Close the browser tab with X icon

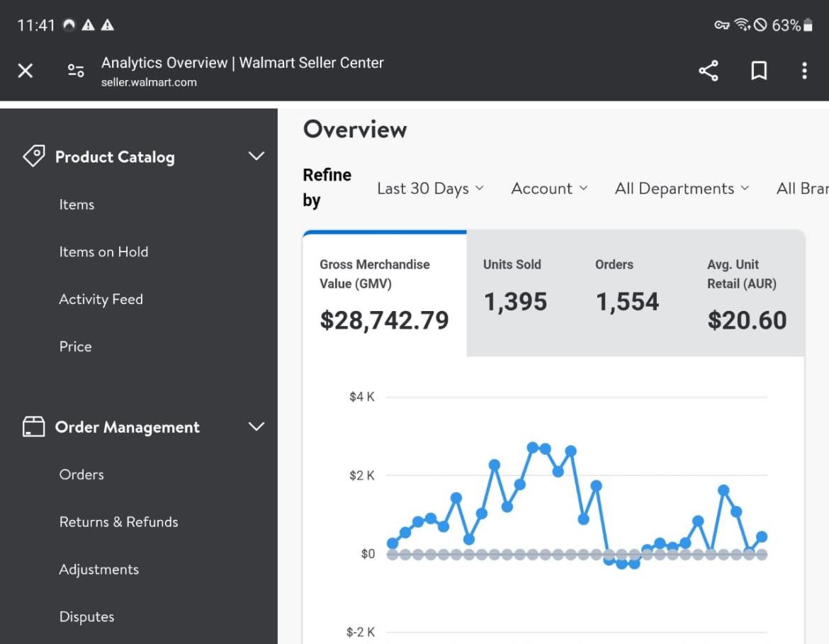pos(26,71)
